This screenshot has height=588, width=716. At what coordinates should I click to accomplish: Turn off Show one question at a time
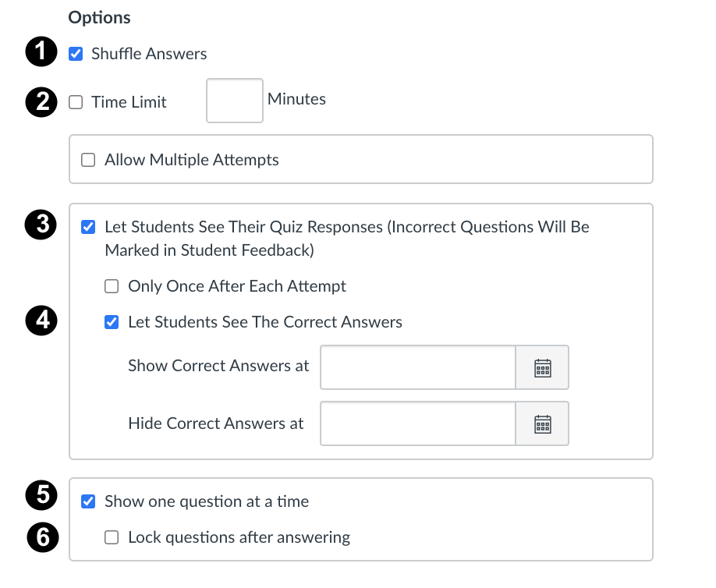(89, 501)
